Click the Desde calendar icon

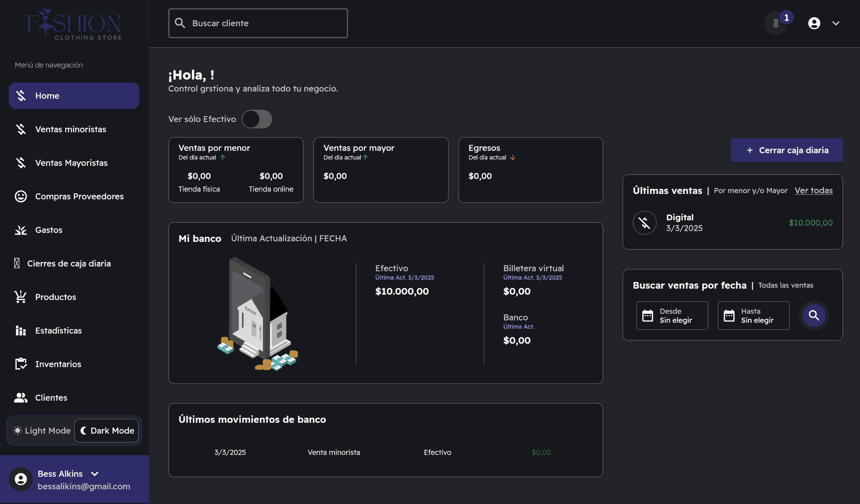pyautogui.click(x=648, y=315)
